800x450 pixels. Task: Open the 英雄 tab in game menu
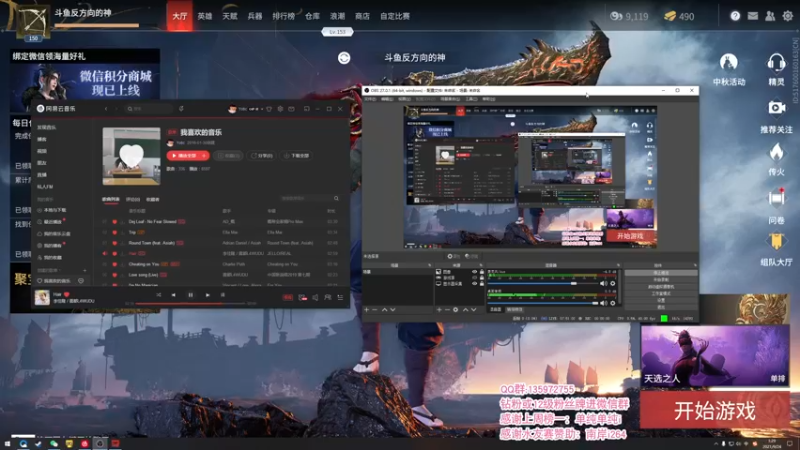click(x=205, y=16)
